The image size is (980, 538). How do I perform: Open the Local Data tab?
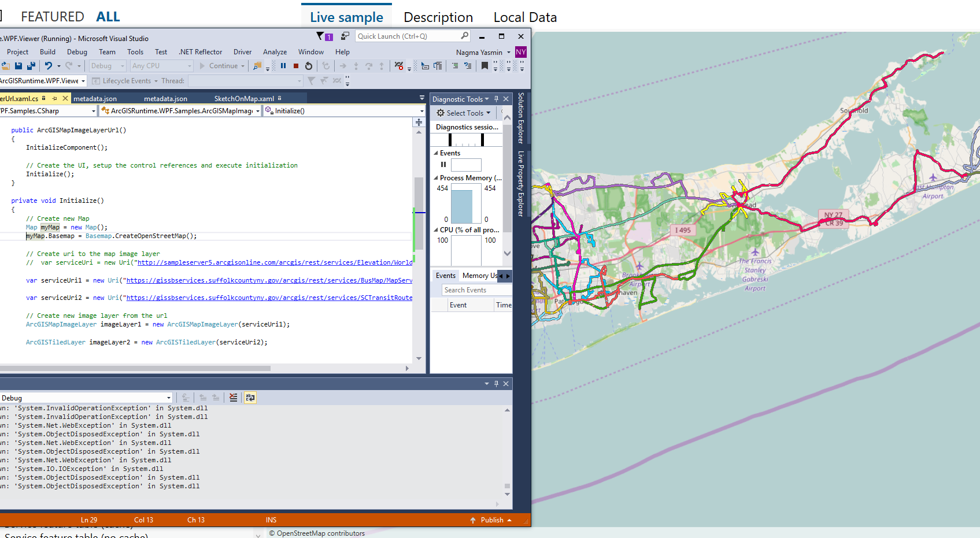coord(525,17)
